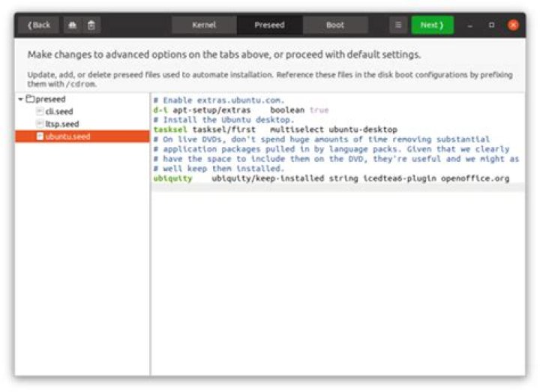
Task: Click the ubuntu.seed file icon
Action: 40,136
